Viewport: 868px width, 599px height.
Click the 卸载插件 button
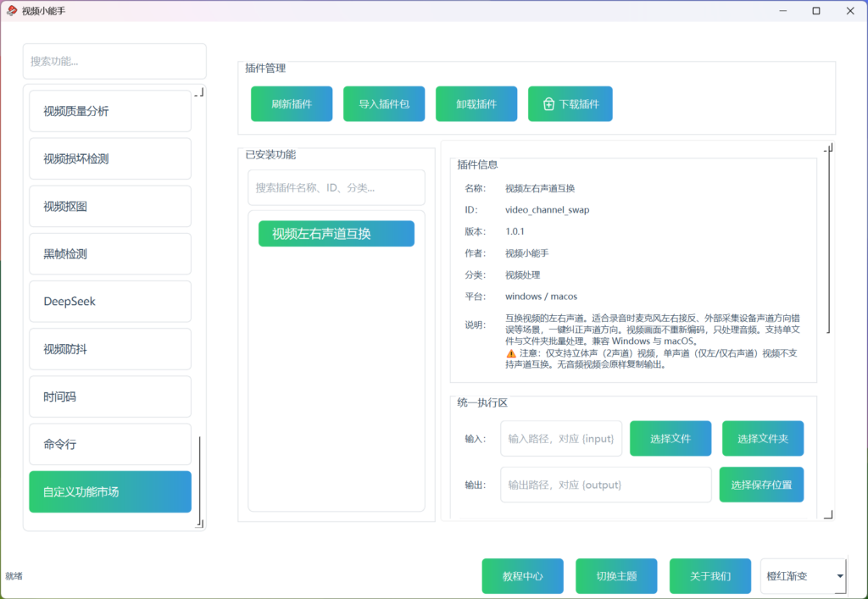point(476,104)
